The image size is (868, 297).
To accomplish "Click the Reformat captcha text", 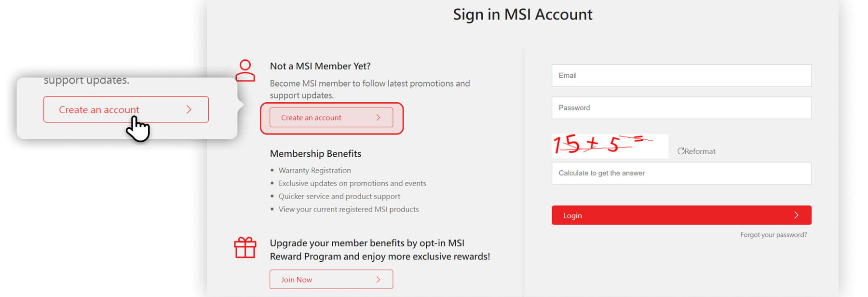I will click(700, 151).
